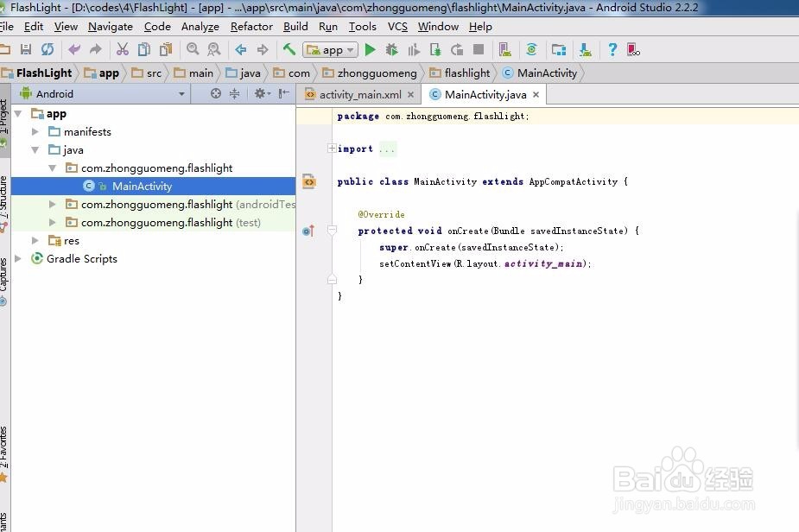Expand the res folder in the project tree

[x=35, y=240]
